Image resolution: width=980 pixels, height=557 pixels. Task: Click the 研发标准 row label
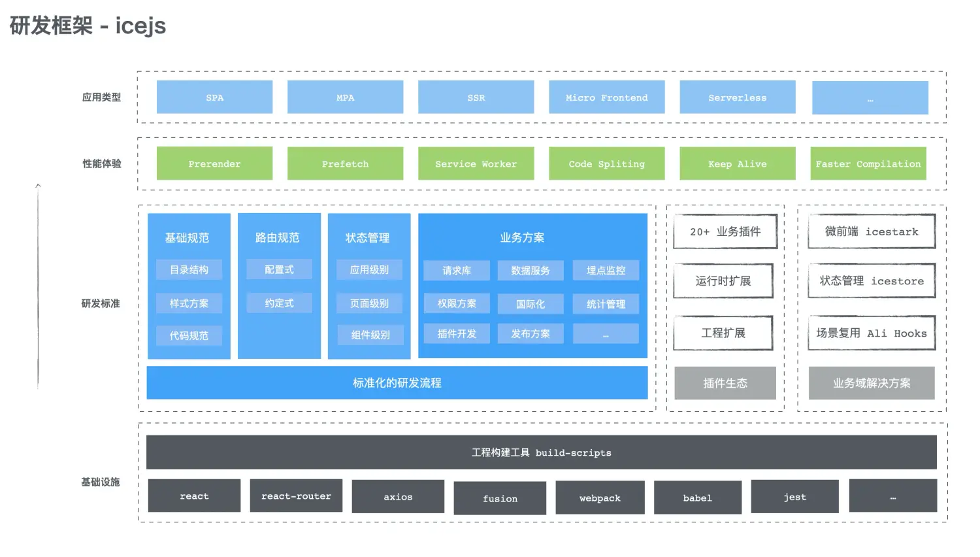tap(101, 303)
